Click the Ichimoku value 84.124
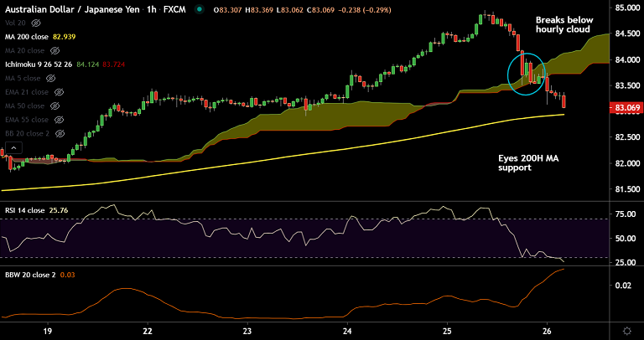The image size is (644, 340). click(87, 64)
